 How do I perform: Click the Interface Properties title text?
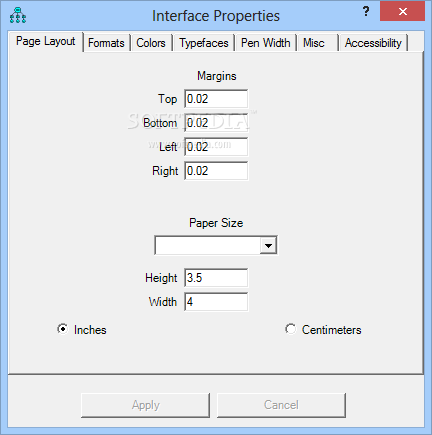click(216, 16)
